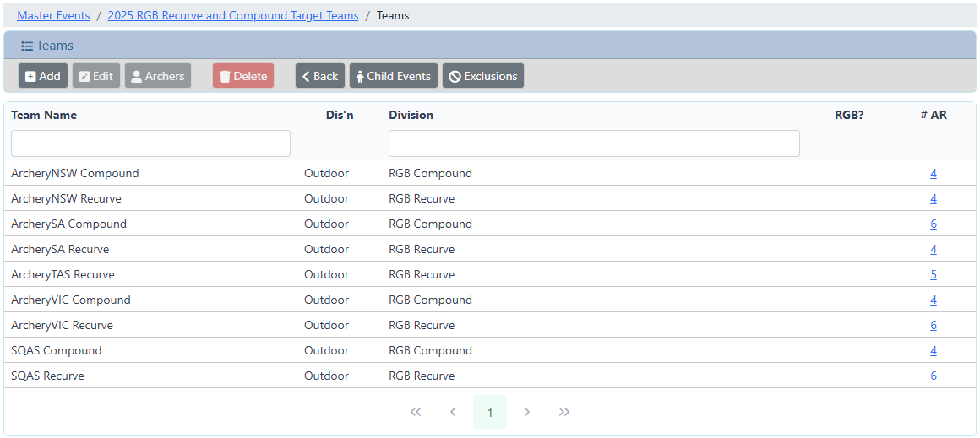Advance to next page arrow
Viewport: 980px width, 438px height.
point(527,412)
